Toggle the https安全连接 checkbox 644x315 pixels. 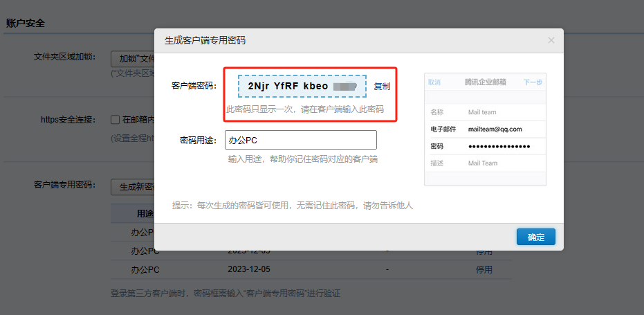click(115, 120)
